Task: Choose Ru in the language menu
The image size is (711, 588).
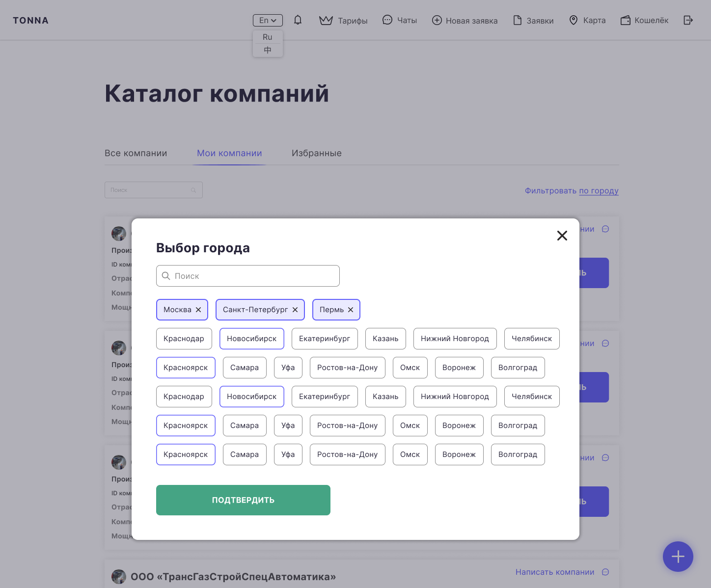Action: coord(268,37)
